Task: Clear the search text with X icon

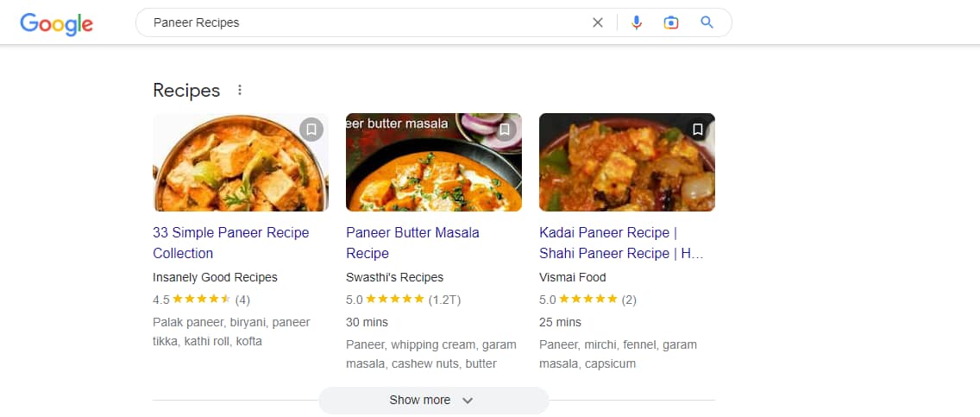Action: (598, 22)
